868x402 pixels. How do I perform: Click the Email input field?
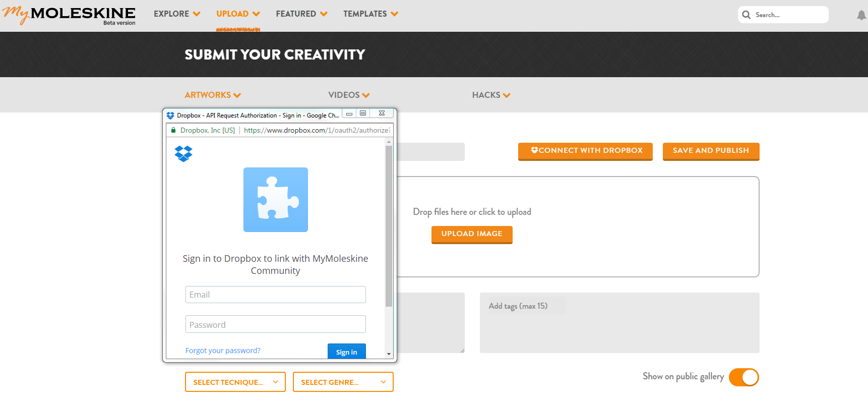275,295
